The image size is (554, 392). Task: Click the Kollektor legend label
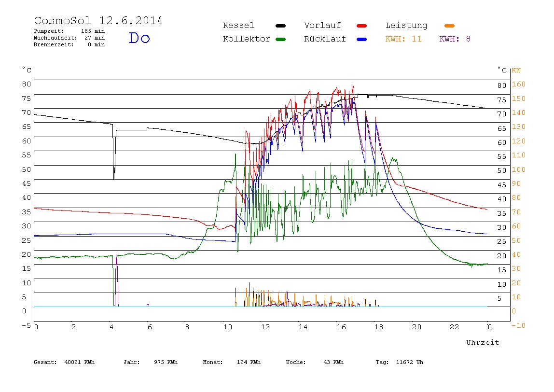pos(246,39)
